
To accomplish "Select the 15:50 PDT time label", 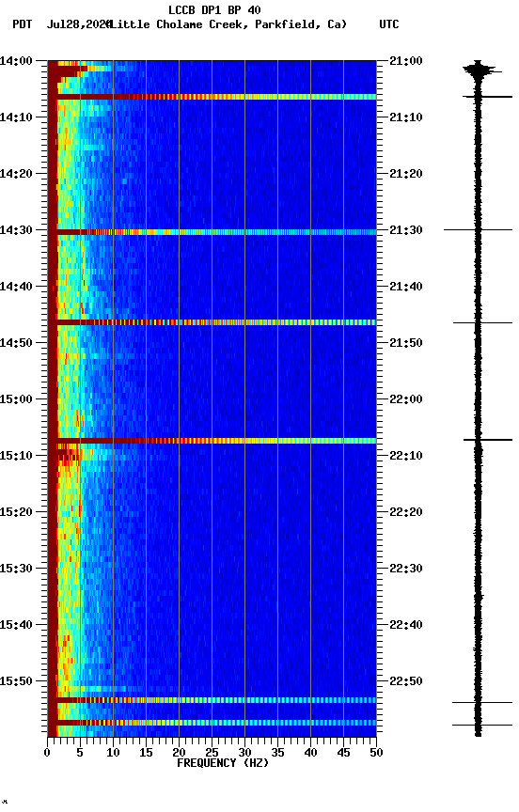I will 16,681.
